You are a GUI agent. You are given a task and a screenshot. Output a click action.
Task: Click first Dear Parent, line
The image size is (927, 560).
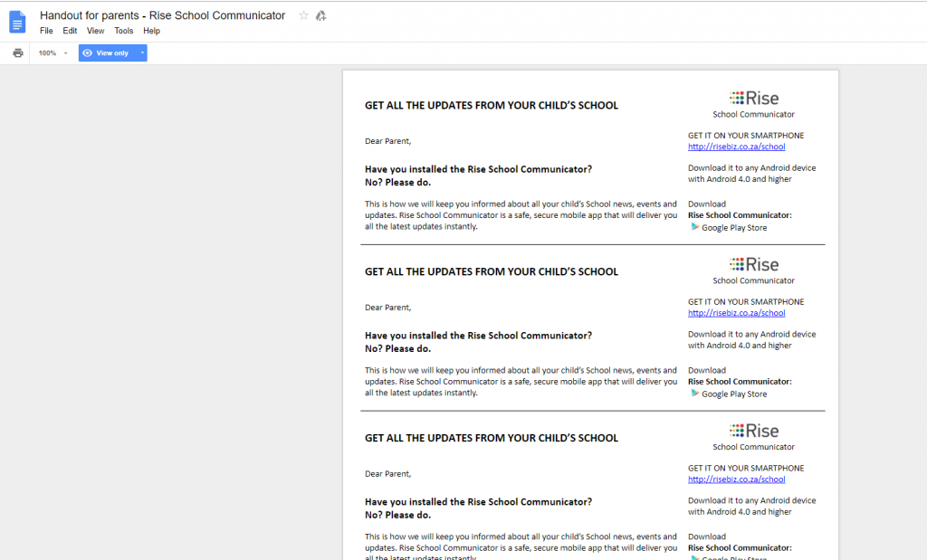387,141
